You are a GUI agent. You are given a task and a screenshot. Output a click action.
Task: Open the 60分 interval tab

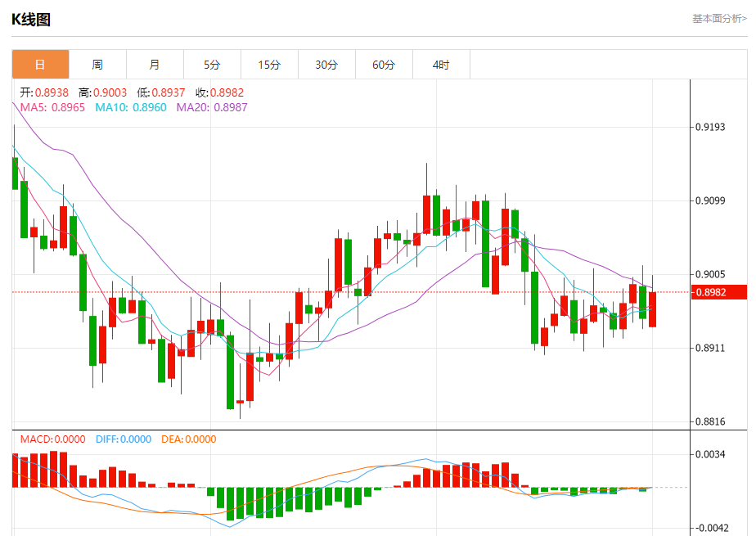click(384, 64)
